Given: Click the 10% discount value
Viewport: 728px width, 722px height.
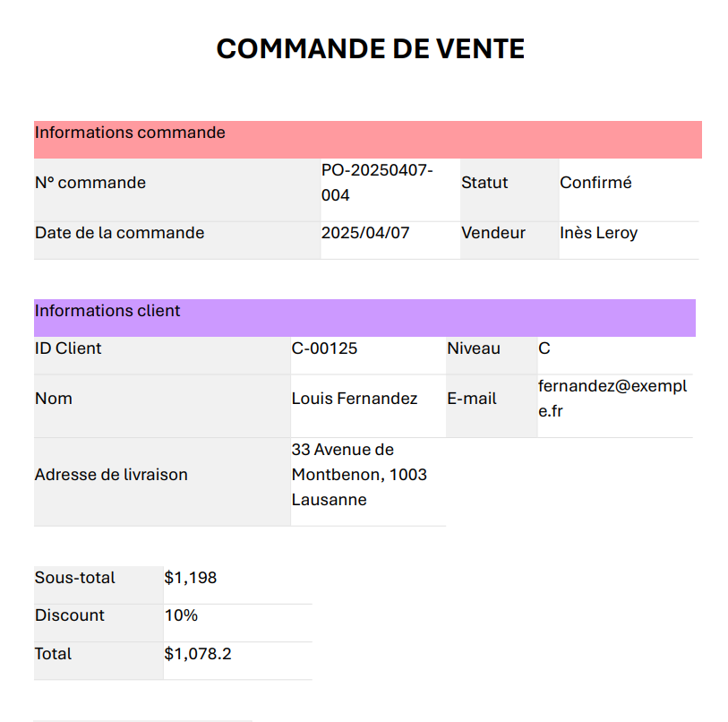Looking at the screenshot, I should coord(181,615).
